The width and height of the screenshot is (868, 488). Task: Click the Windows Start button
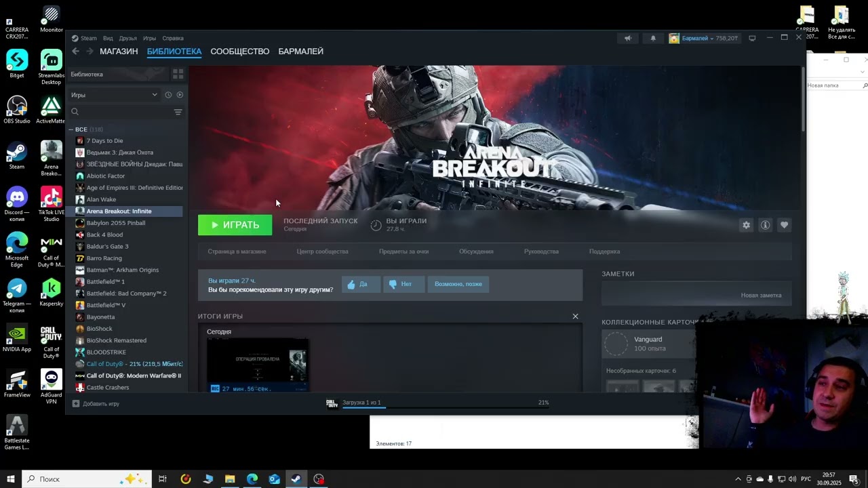pos(11,479)
